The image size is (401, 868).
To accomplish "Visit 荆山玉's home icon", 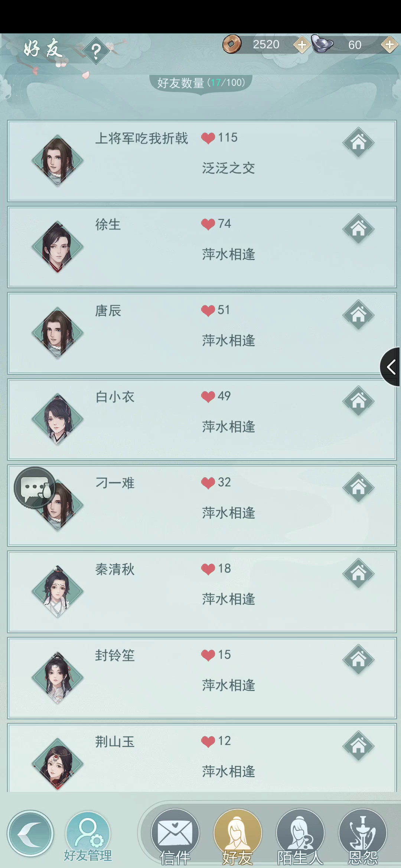I will click(x=358, y=746).
